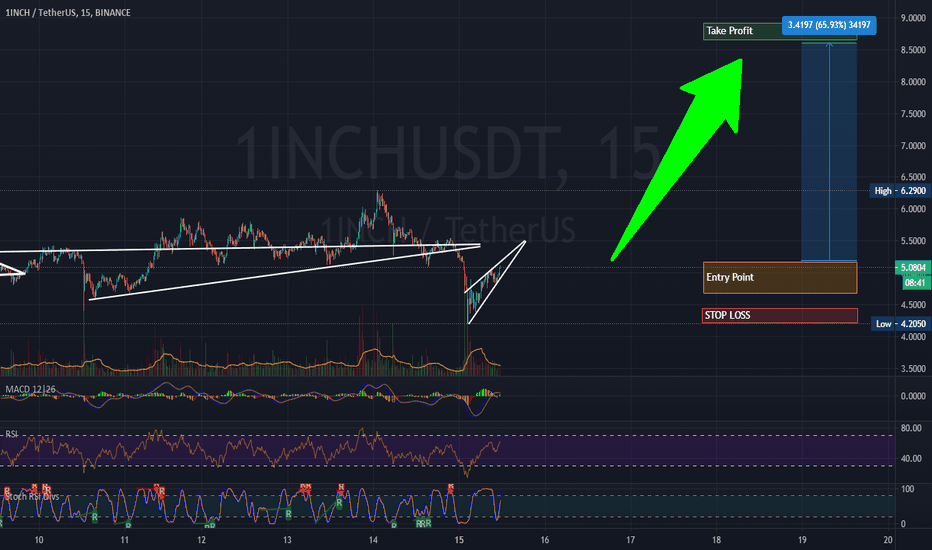Select the STOP LOSS zone box
The height and width of the screenshot is (550, 932).
pos(780,316)
